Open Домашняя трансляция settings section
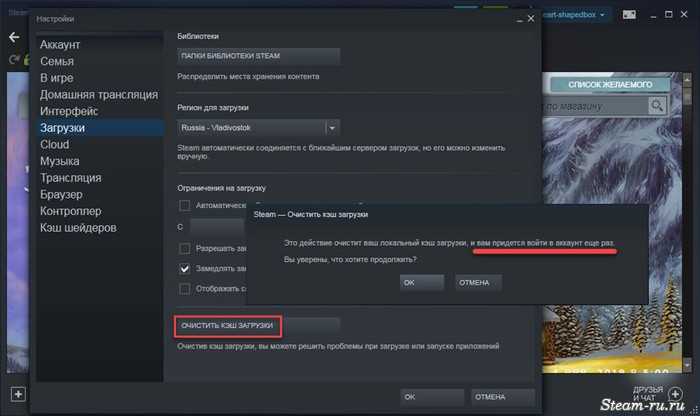 pyautogui.click(x=99, y=95)
